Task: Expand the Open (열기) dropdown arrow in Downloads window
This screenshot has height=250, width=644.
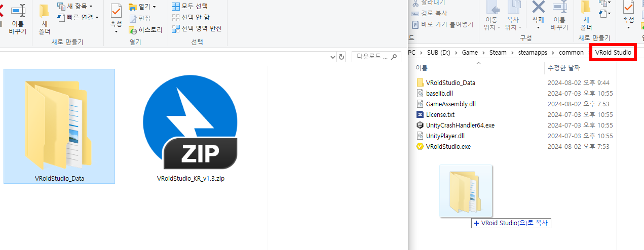Action: tap(154, 7)
